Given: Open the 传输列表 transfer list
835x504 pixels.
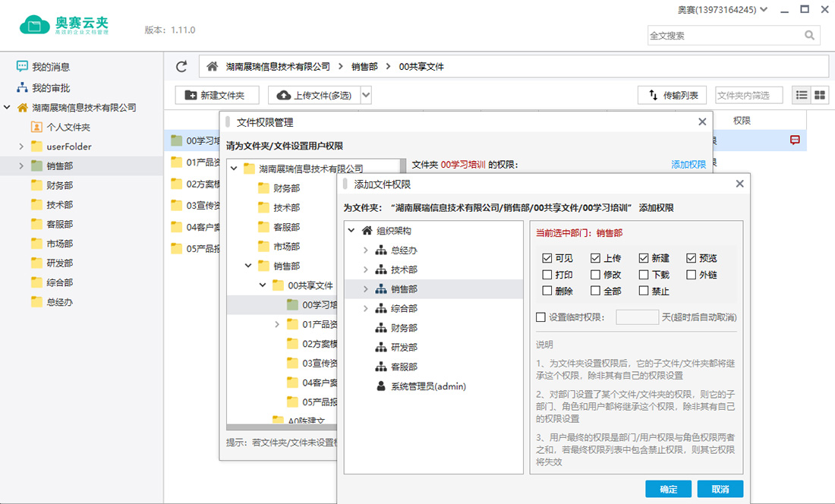Looking at the screenshot, I should click(673, 95).
